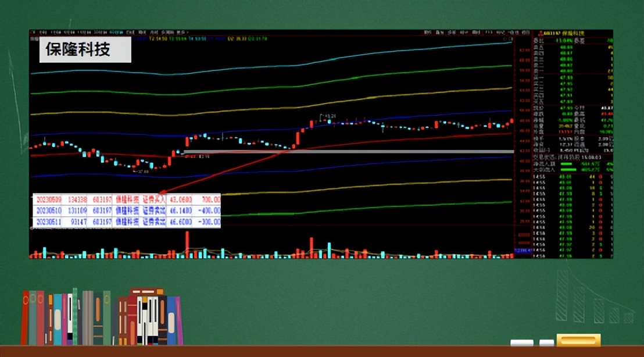
Task: Click stock code 603197 in the 20230509 row
Action: click(x=102, y=199)
